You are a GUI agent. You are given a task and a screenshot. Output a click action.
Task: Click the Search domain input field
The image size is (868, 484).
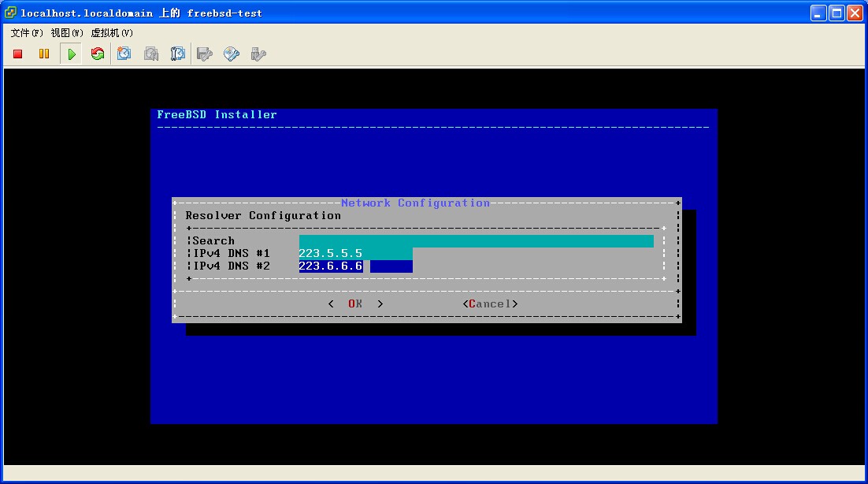coord(476,240)
